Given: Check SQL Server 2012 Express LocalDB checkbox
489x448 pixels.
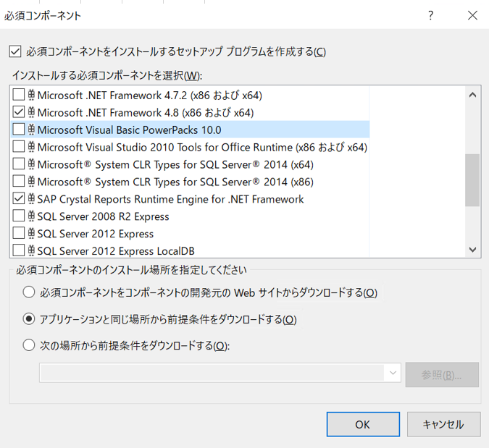Looking at the screenshot, I should point(18,250).
